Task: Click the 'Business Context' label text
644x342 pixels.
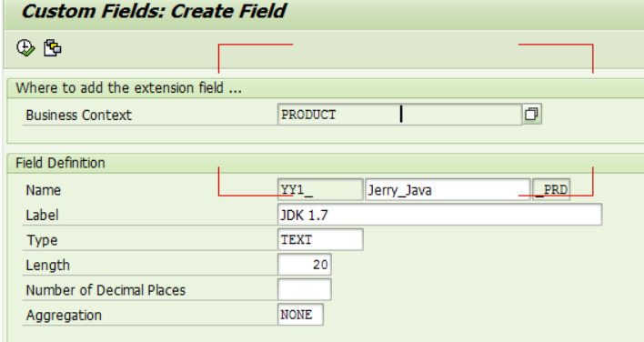Action: click(x=79, y=115)
